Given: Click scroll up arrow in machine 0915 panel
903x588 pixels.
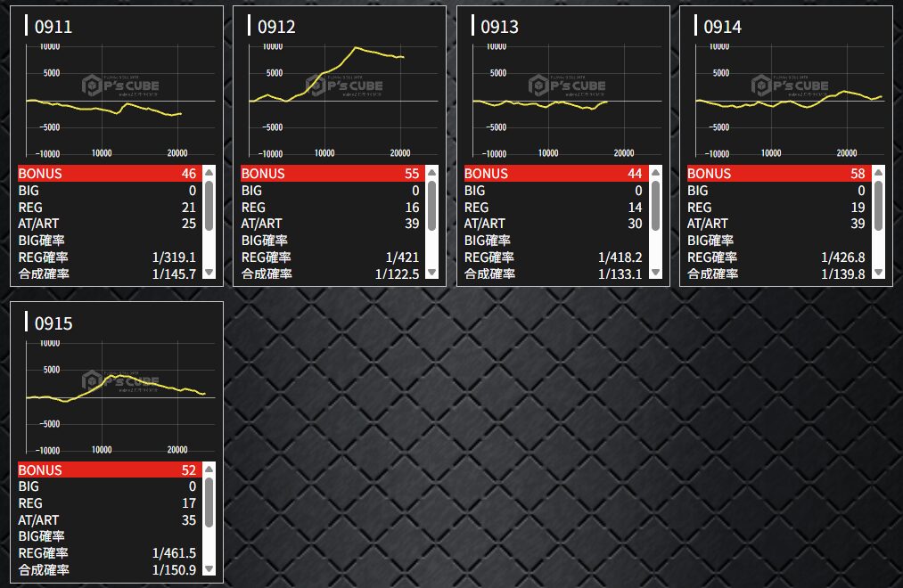Looking at the screenshot, I should tap(209, 469).
